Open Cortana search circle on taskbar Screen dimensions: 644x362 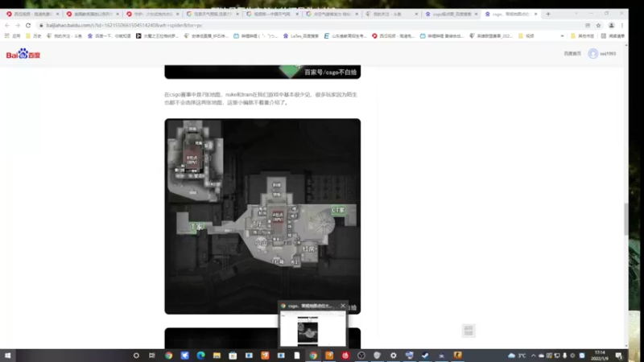[x=136, y=356]
